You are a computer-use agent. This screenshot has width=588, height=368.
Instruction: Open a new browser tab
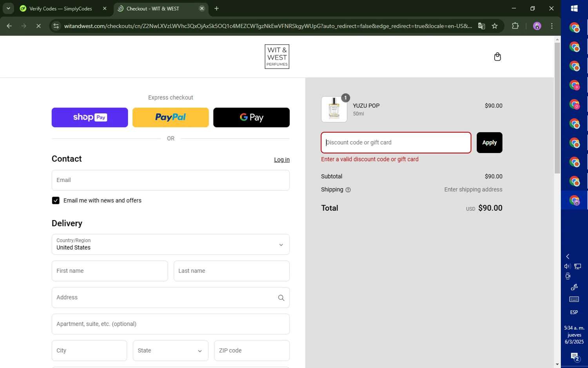click(216, 9)
